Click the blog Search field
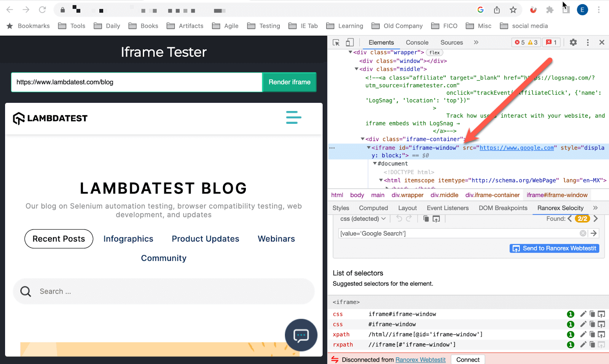The height and width of the screenshot is (364, 609). (x=164, y=291)
